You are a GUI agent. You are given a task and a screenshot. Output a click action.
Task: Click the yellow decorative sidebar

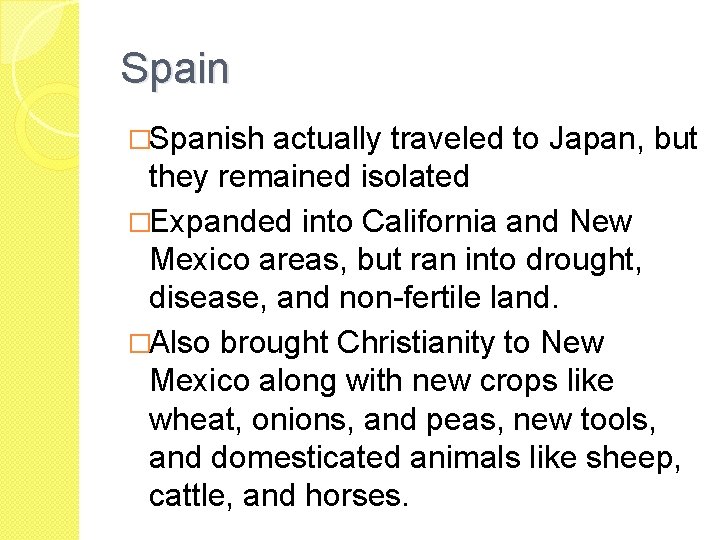tap(39, 270)
